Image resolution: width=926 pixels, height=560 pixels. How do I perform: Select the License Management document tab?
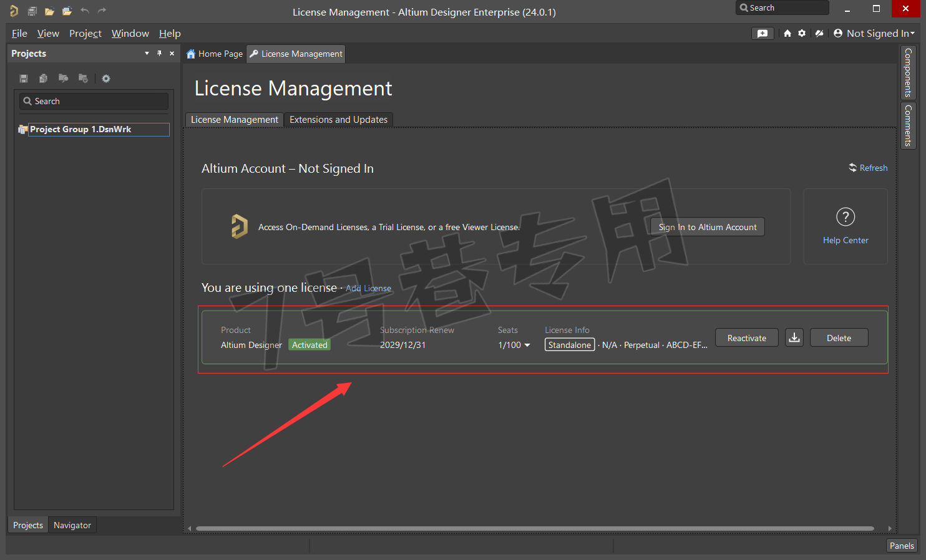pos(296,54)
